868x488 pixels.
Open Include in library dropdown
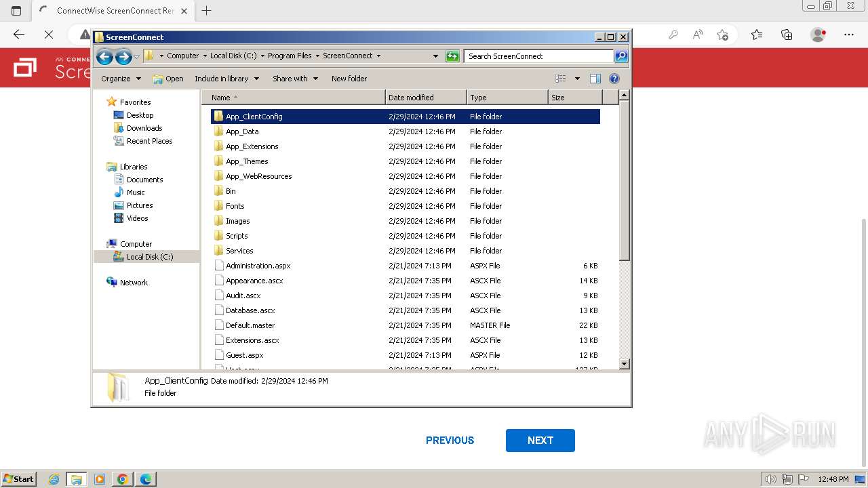[x=226, y=79]
